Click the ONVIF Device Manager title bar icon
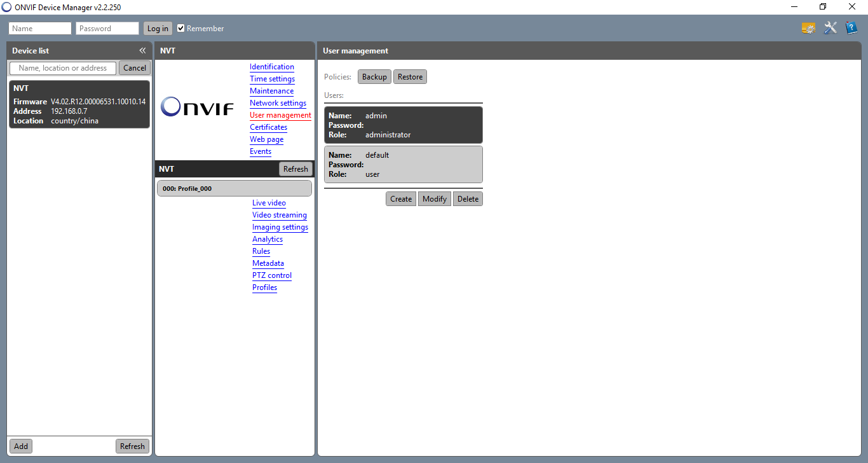The height and width of the screenshot is (463, 868). (6, 7)
